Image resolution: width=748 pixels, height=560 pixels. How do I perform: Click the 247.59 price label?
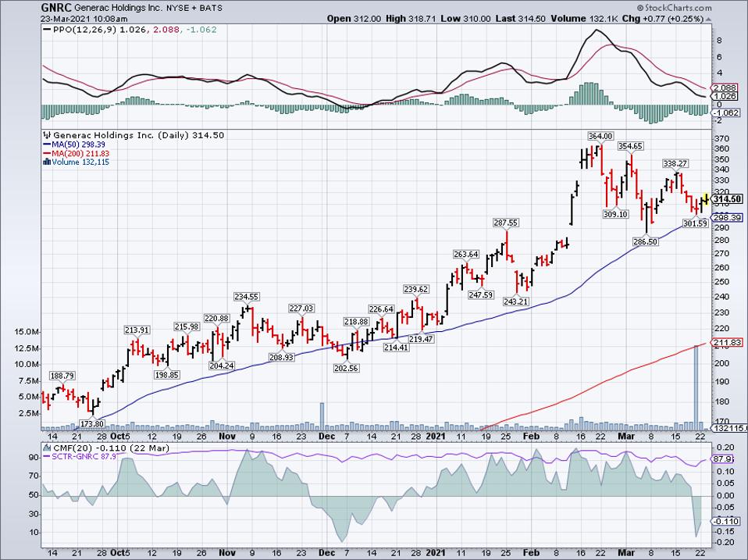[480, 294]
